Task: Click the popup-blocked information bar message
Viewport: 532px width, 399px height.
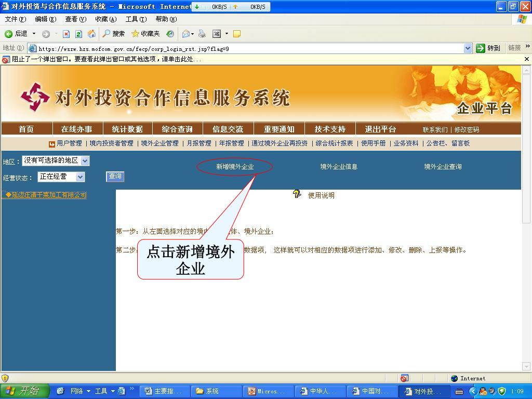Action: [x=107, y=59]
